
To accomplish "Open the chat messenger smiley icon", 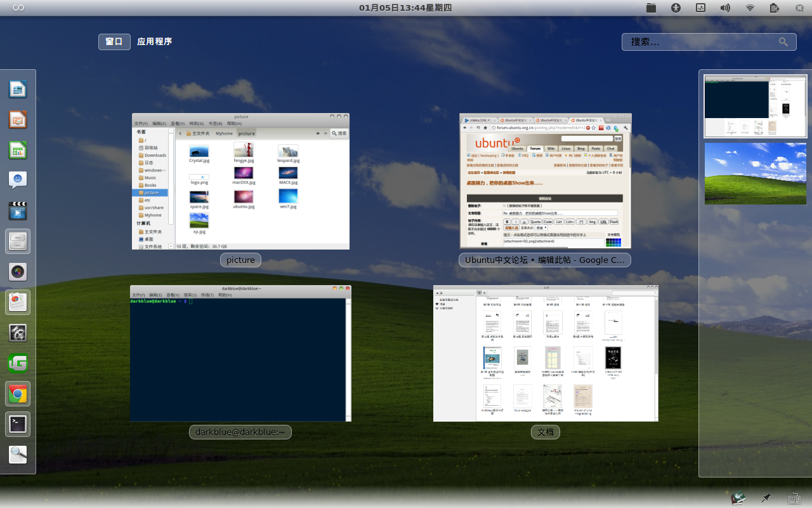I will [18, 180].
